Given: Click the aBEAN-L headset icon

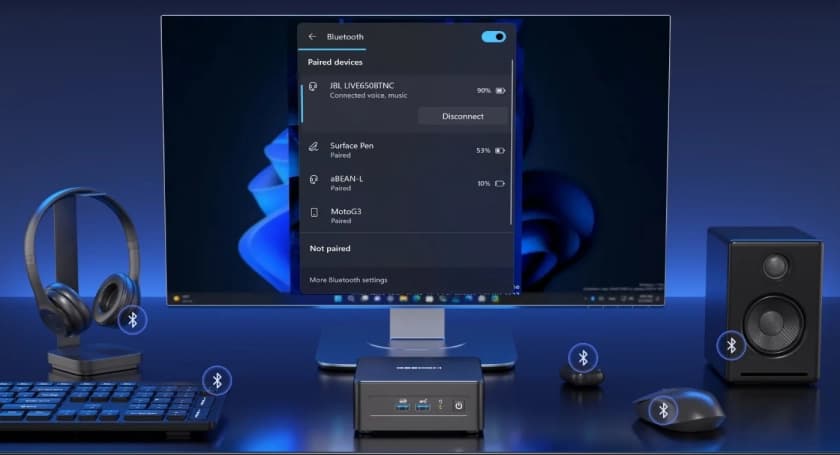Looking at the screenshot, I should pyautogui.click(x=314, y=180).
